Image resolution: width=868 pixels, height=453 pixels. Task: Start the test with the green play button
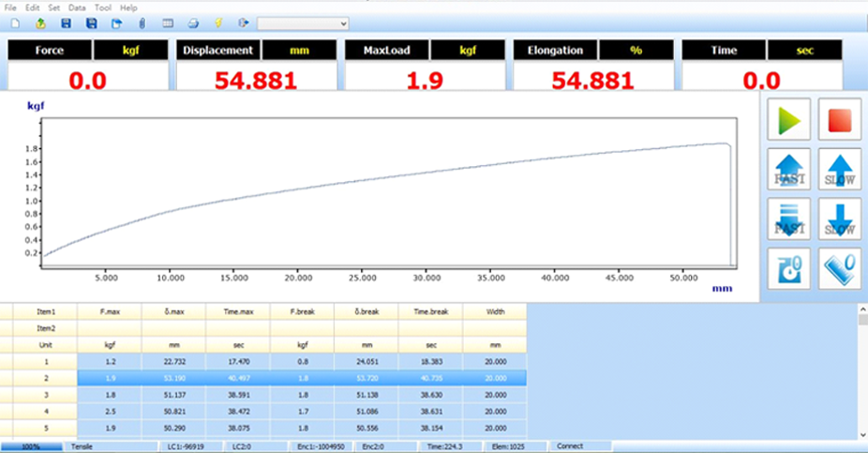pyautogui.click(x=788, y=120)
